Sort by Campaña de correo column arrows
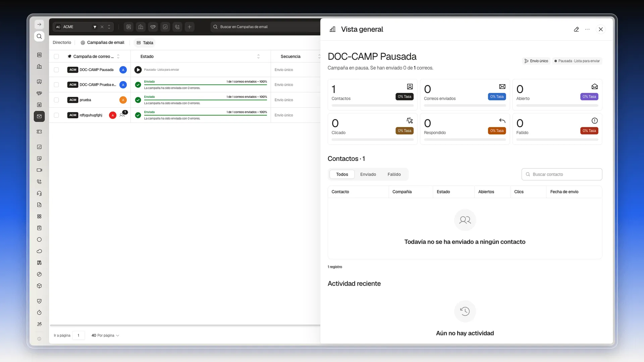 pos(118,57)
